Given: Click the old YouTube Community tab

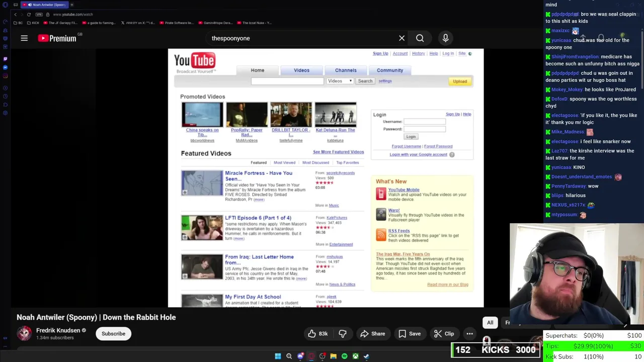Looking at the screenshot, I should [x=390, y=70].
